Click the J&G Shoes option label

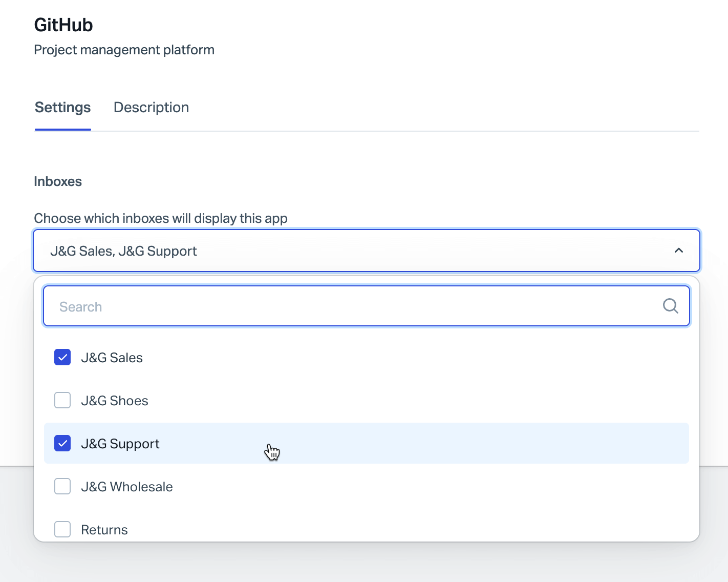(x=115, y=401)
